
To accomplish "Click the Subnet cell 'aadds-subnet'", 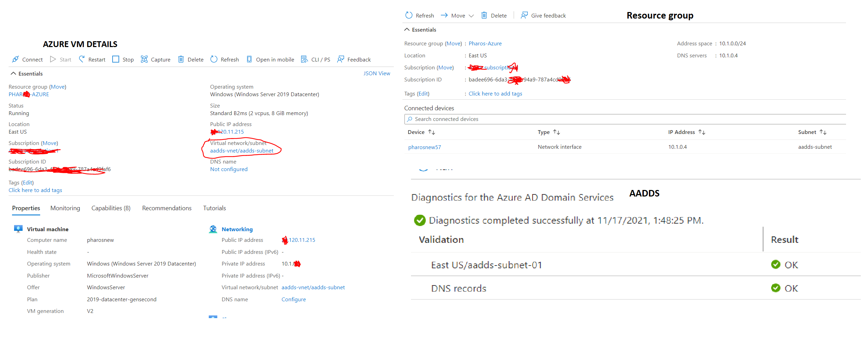I will click(815, 147).
